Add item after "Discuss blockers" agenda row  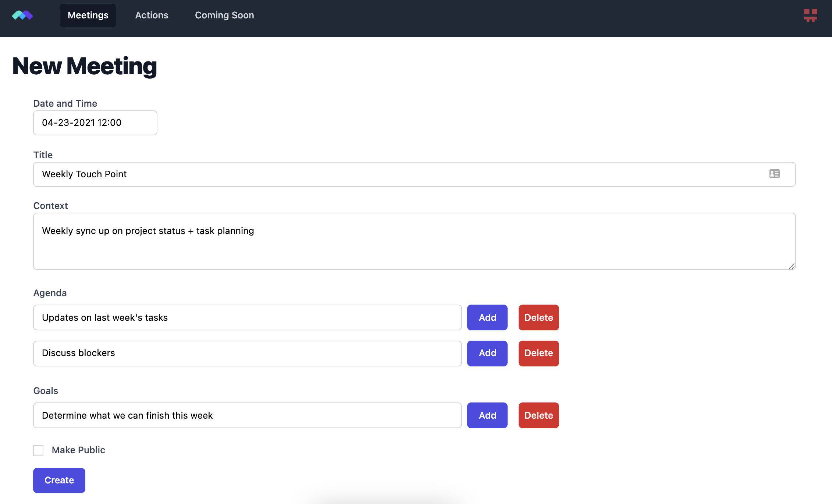point(487,353)
